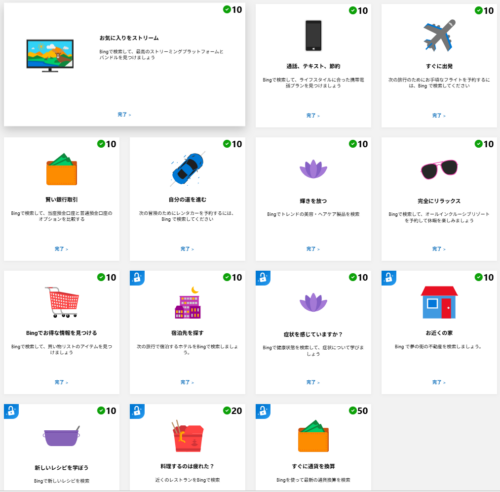Open the purple cooking pot recipe icon

tap(62, 436)
